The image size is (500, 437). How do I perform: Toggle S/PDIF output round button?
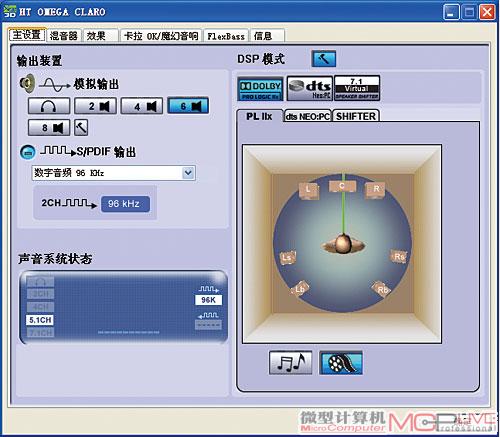[28, 152]
